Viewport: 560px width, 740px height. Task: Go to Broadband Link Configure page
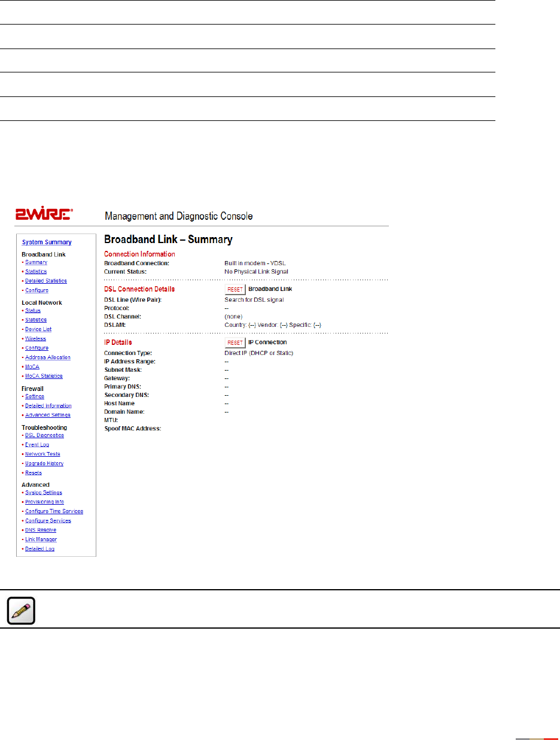[36, 290]
